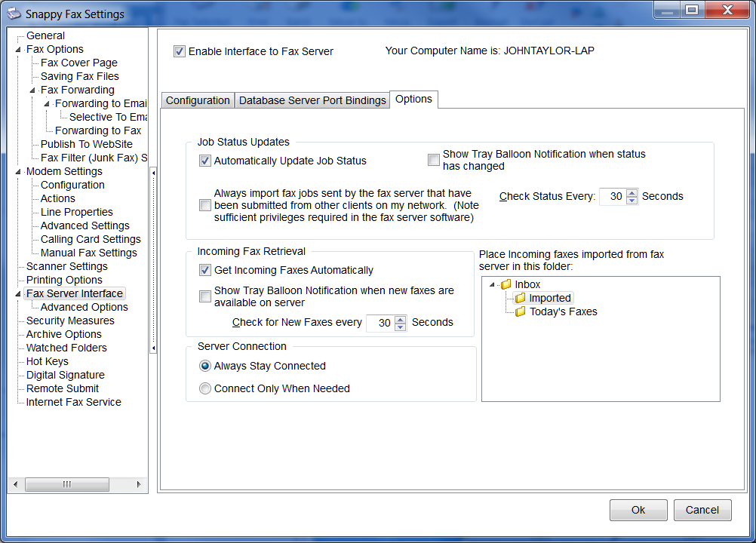The width and height of the screenshot is (756, 543).
Task: Click the Imported folder icon
Action: pos(520,298)
